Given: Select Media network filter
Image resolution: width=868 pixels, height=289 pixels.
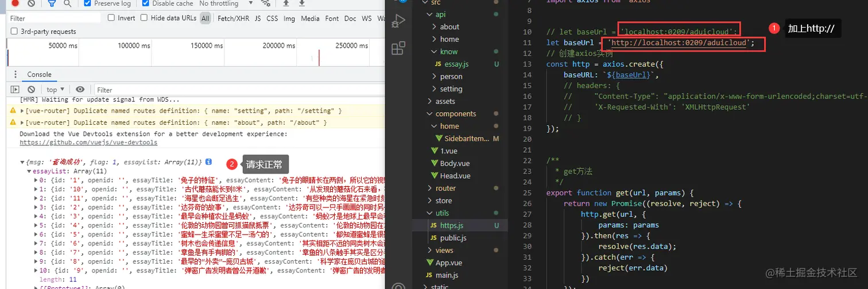Looking at the screenshot, I should pos(310,18).
